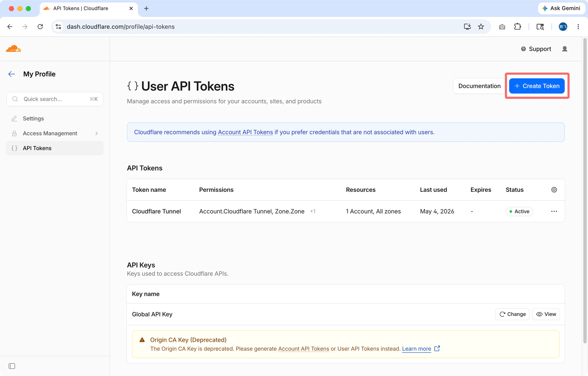
Task: Click the +1 permissions badge
Action: pyautogui.click(x=313, y=211)
